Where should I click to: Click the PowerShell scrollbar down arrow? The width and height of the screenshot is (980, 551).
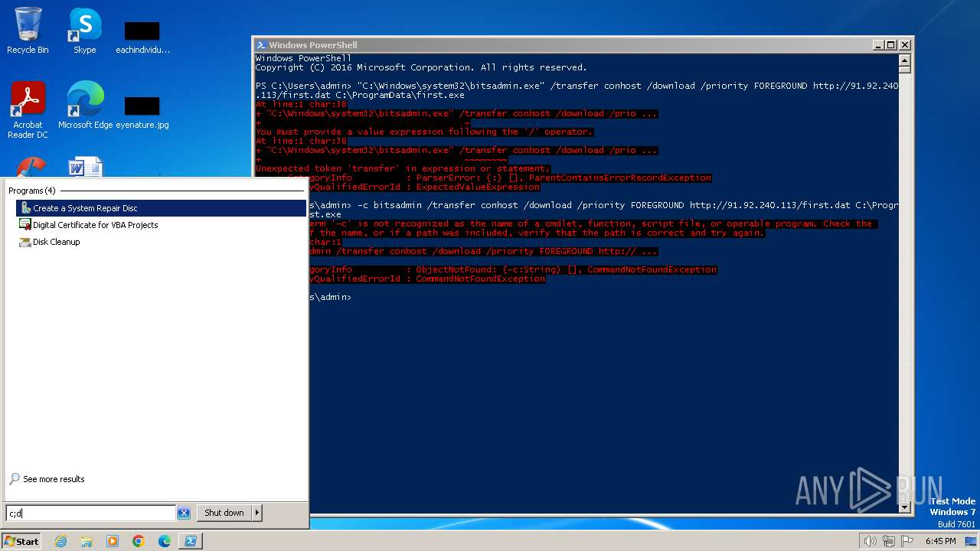[x=904, y=507]
